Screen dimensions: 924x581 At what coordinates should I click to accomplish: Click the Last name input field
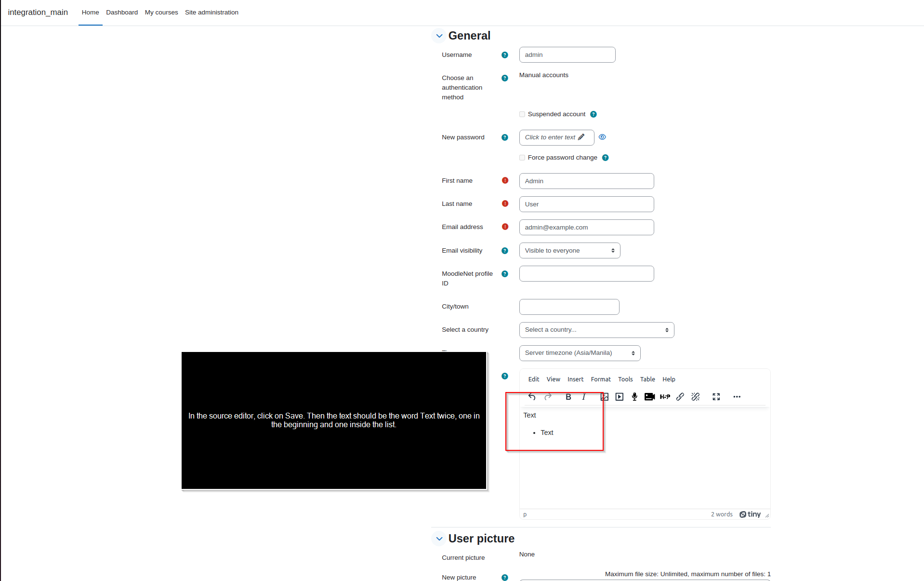point(586,204)
